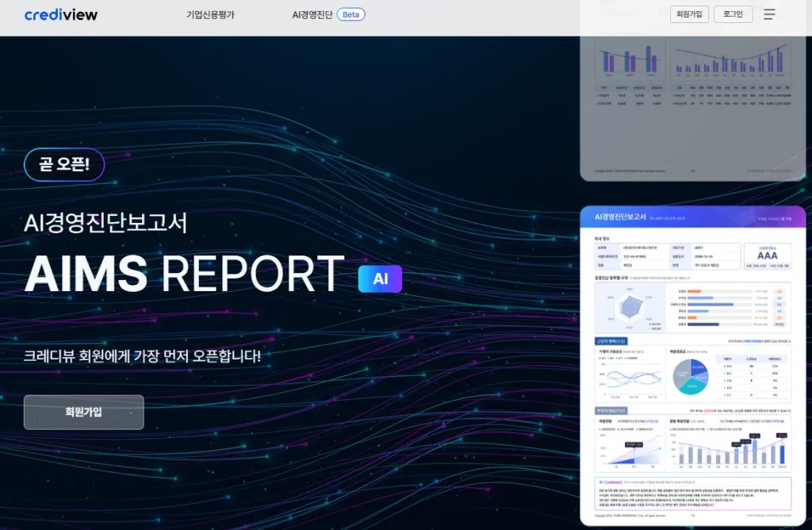This screenshot has height=530, width=812.
Task: Click the 로그인 button
Action: coord(733,14)
